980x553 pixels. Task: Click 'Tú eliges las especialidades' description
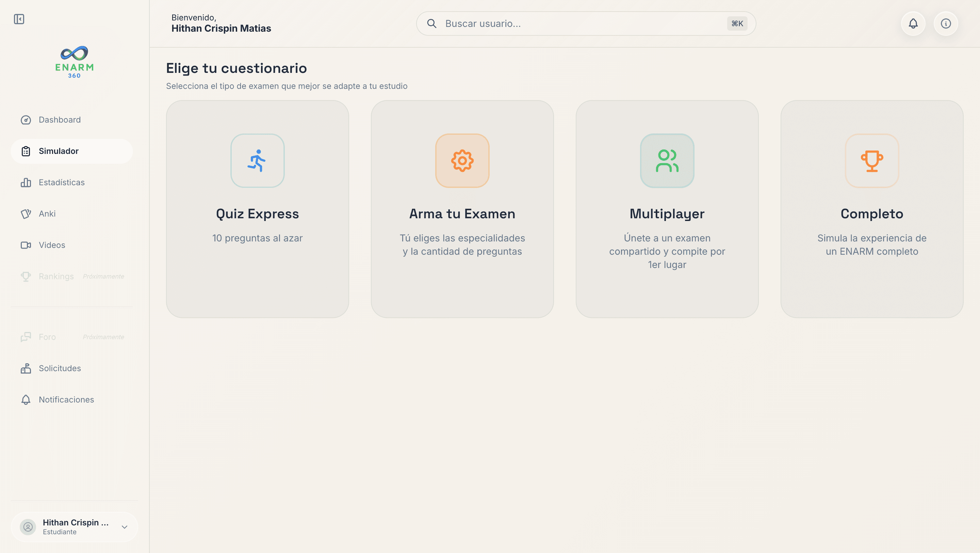point(462,245)
